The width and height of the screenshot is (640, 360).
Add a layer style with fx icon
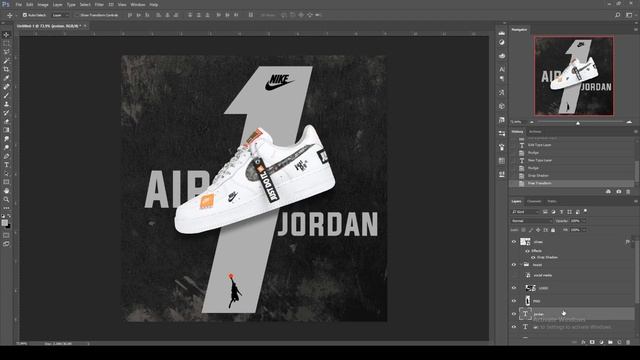583,342
